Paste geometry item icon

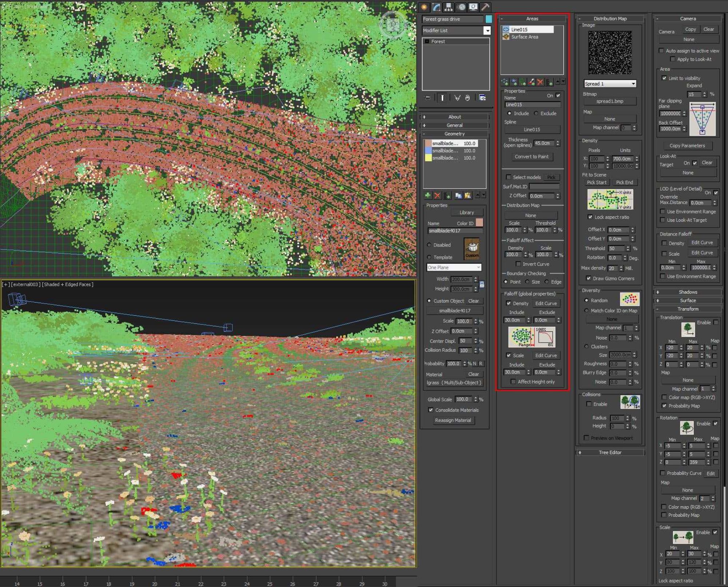[468, 196]
